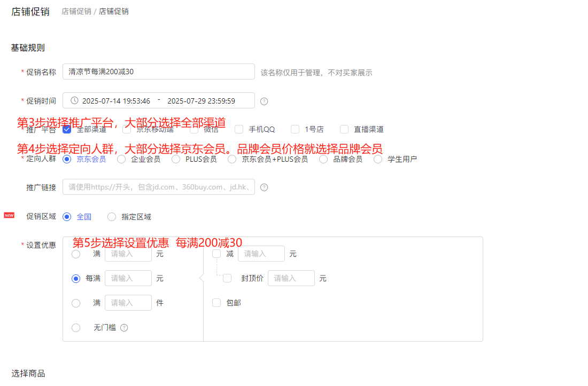This screenshot has height=386, width=588.
Task: Select the 学生用户 radio option
Action: pos(378,159)
